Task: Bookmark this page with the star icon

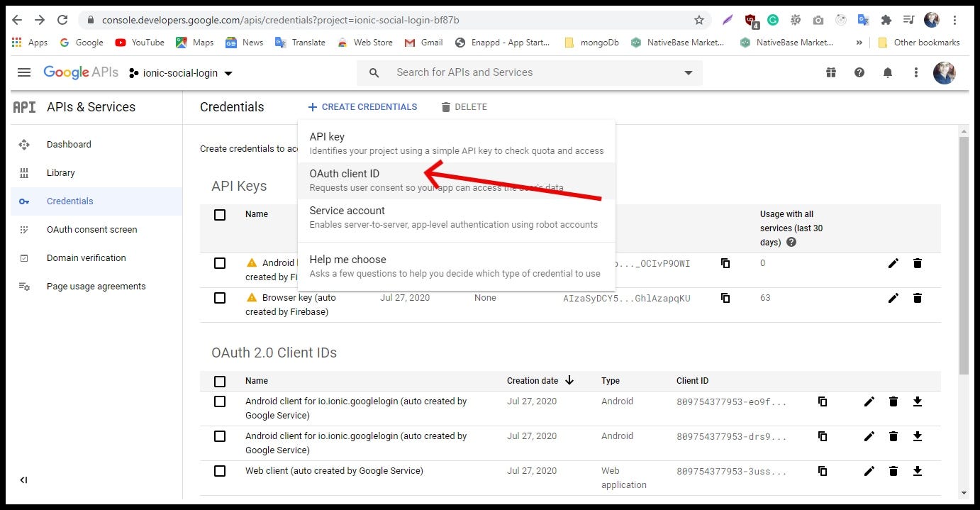Action: coord(699,20)
